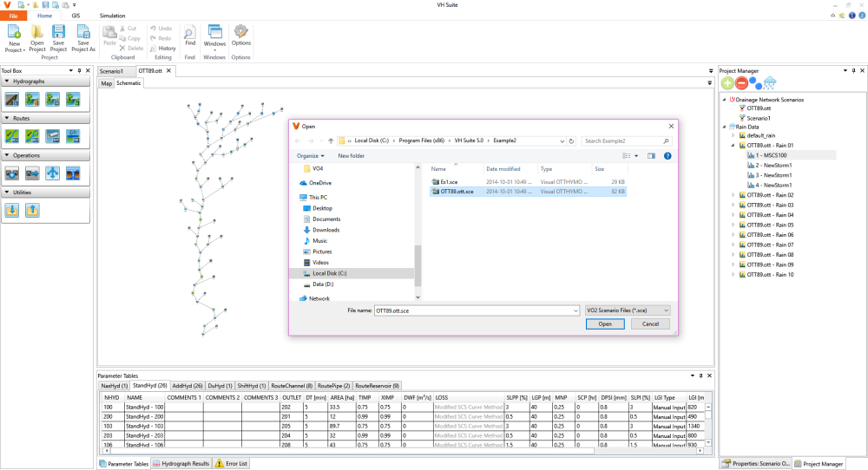Click the refresh icon beside the address bar
The height and width of the screenshot is (470, 868).
pos(572,141)
